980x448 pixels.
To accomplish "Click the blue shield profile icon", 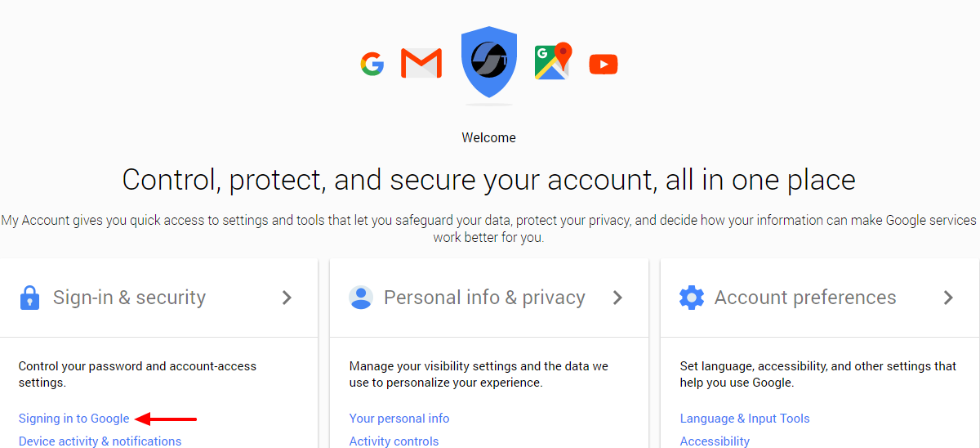I will pyautogui.click(x=489, y=62).
